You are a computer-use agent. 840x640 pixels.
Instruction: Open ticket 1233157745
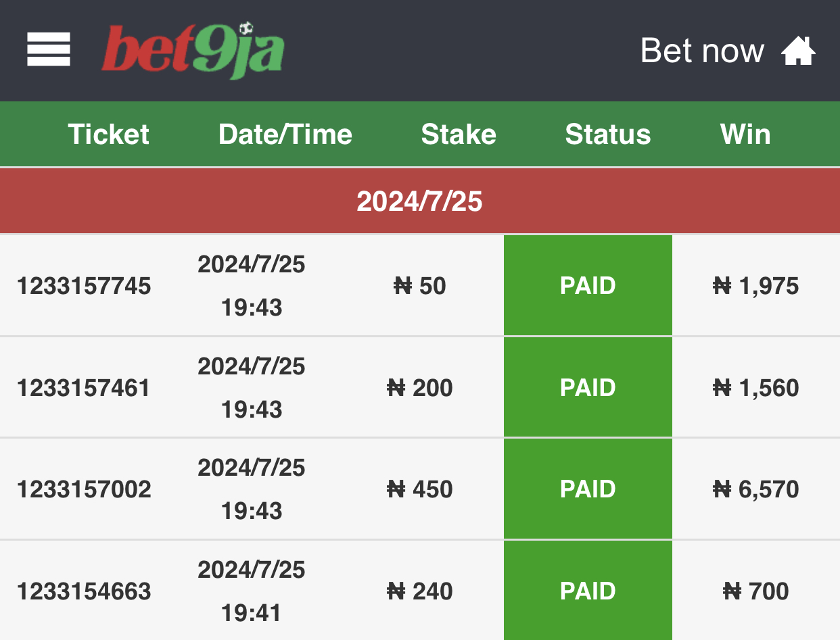tap(84, 286)
